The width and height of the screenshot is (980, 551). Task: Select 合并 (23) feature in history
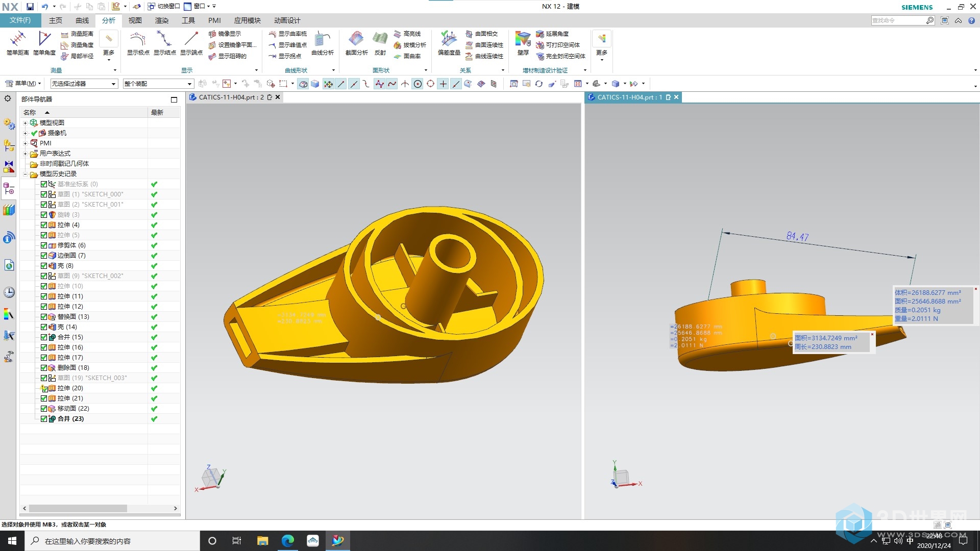[70, 419]
